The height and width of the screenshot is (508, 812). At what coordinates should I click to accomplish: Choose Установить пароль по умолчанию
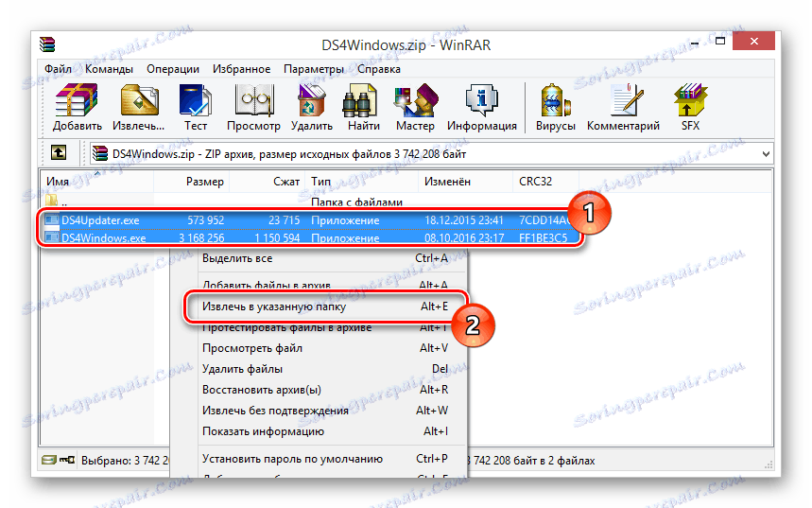coord(324,459)
